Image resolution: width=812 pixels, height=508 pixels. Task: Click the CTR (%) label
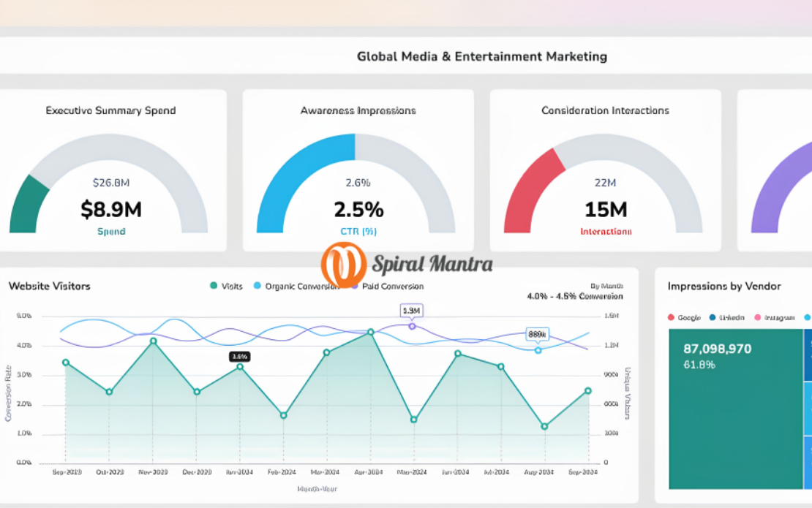358,231
